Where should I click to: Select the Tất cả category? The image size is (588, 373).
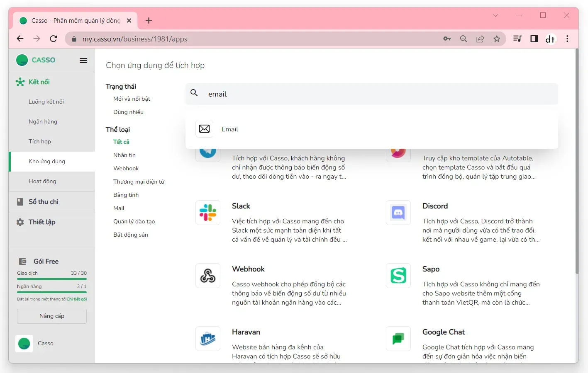(x=121, y=142)
